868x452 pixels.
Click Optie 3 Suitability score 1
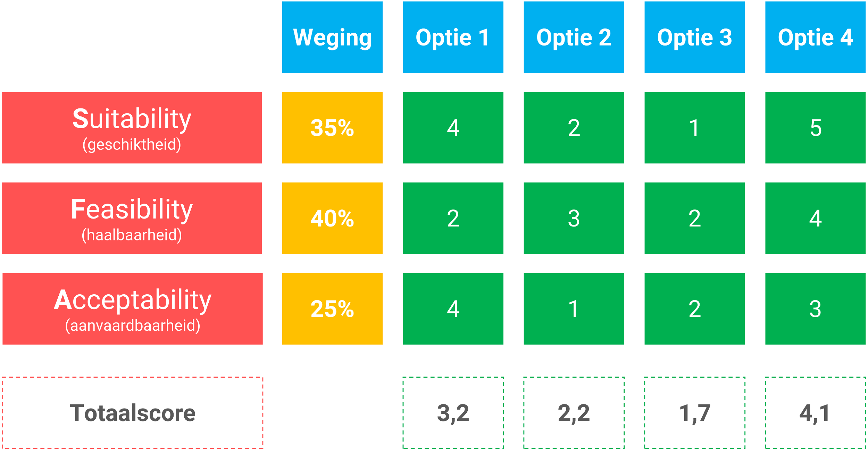click(x=694, y=128)
